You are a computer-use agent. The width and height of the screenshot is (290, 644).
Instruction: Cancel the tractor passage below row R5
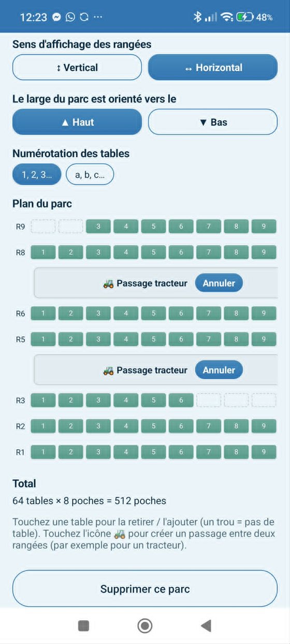click(219, 370)
